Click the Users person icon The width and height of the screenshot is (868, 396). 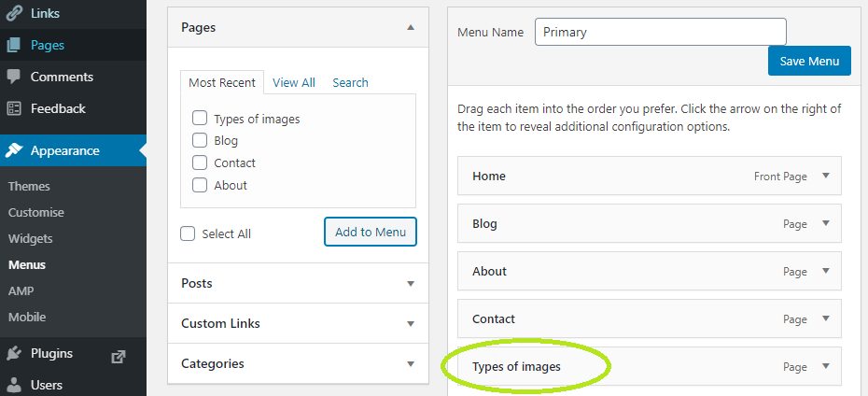13,385
